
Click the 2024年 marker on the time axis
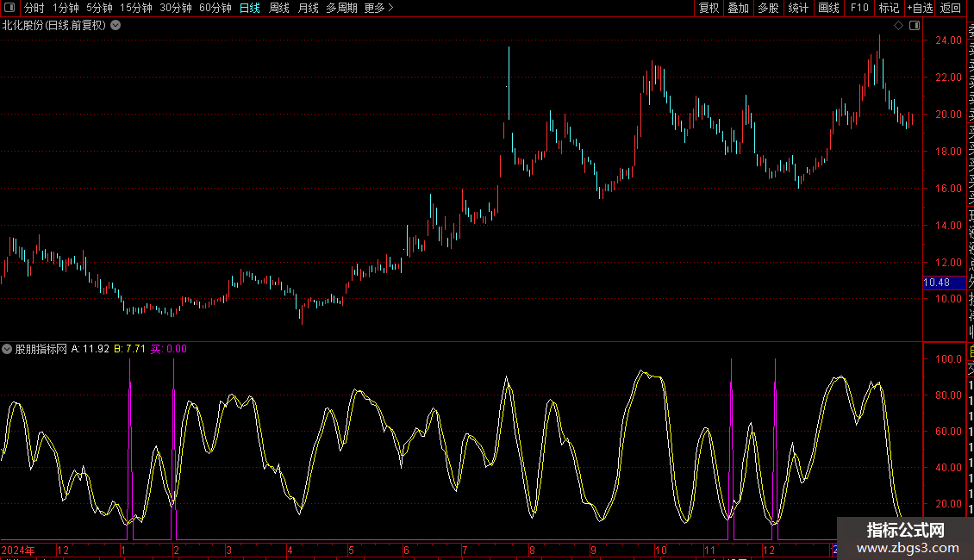pyautogui.click(x=18, y=550)
